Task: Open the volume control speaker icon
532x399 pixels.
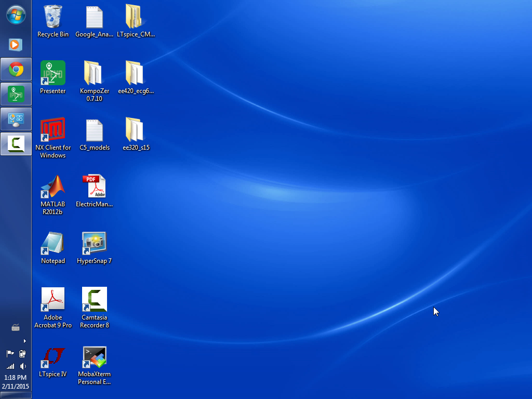Action: (23, 366)
